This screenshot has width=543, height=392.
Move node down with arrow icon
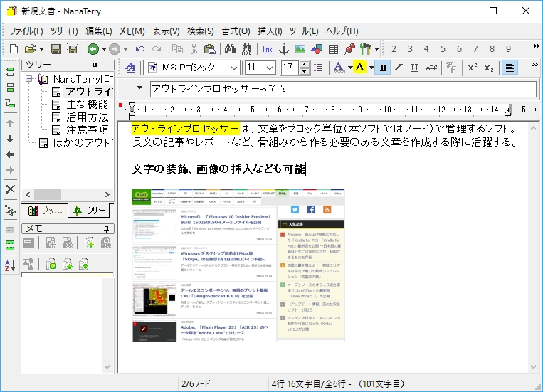10,139
